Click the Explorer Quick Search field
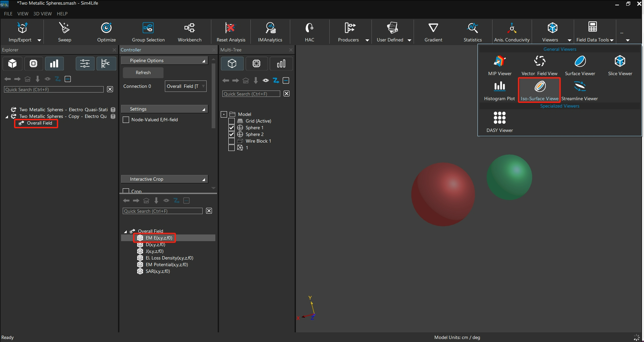Viewport: 644px width, 342px height. (54, 90)
